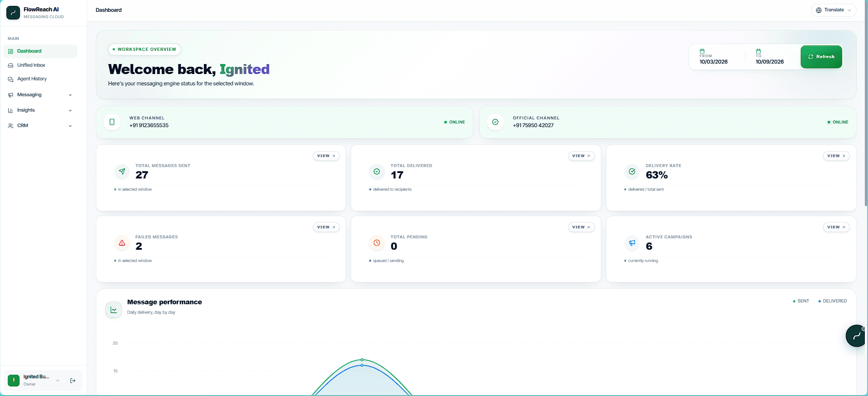The height and width of the screenshot is (396, 868).
Task: Click View on Delivery Rate card
Action: point(836,156)
